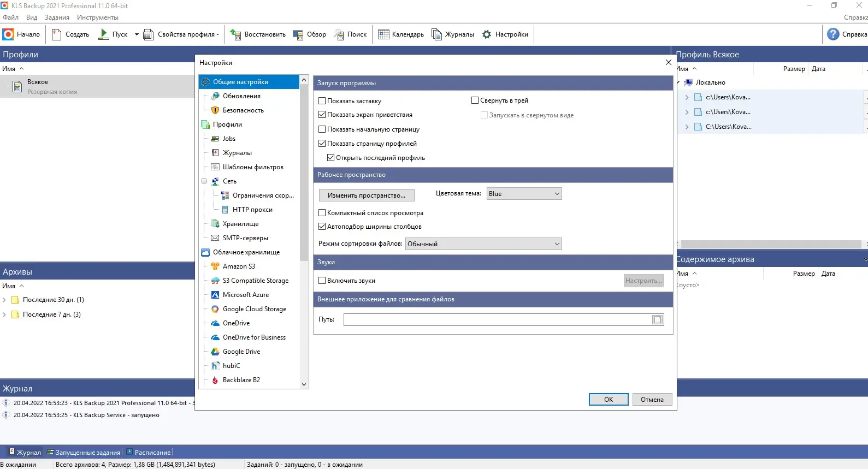Open the Инструменты menu
The height and width of the screenshot is (469, 868).
tap(98, 17)
